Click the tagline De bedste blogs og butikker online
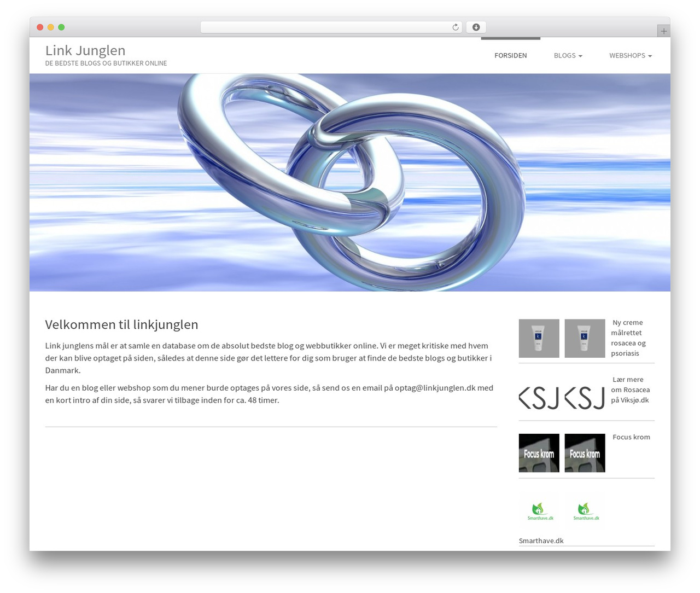The width and height of the screenshot is (700, 593). point(106,63)
